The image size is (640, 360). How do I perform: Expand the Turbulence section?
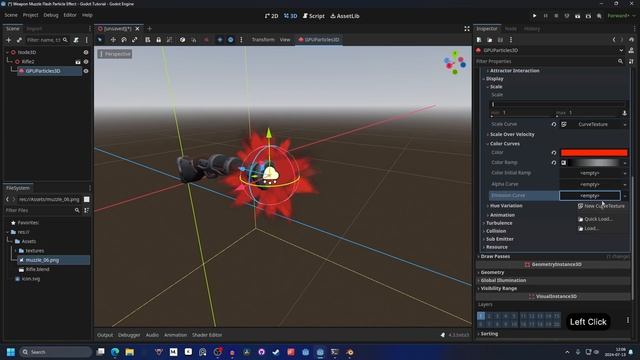coord(499,223)
